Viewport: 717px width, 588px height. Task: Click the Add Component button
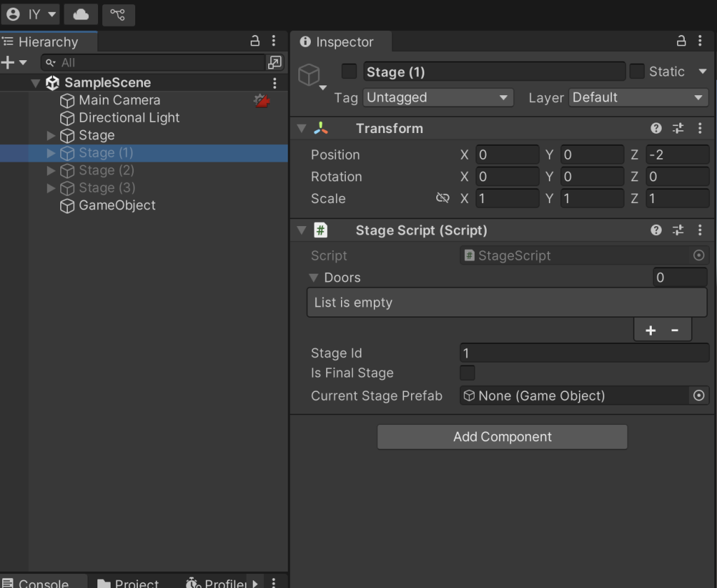click(502, 437)
